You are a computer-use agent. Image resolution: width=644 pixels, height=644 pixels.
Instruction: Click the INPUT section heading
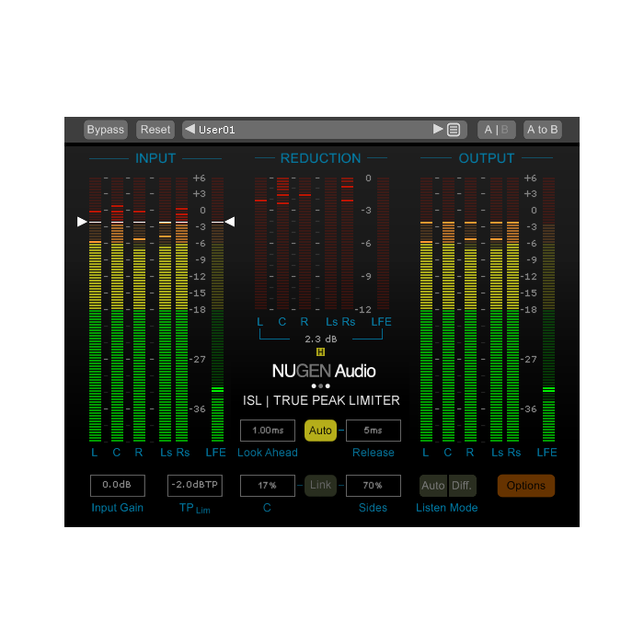point(155,158)
